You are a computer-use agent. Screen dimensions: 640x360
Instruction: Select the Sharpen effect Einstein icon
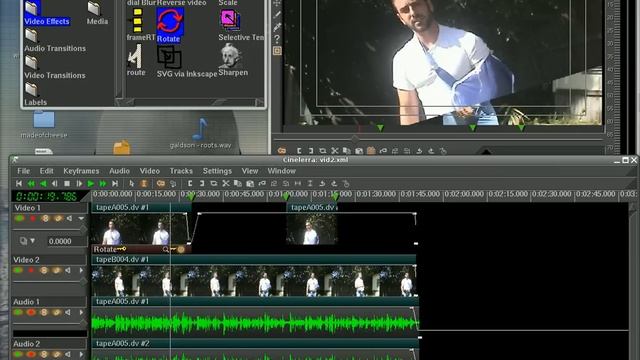[x=231, y=56]
